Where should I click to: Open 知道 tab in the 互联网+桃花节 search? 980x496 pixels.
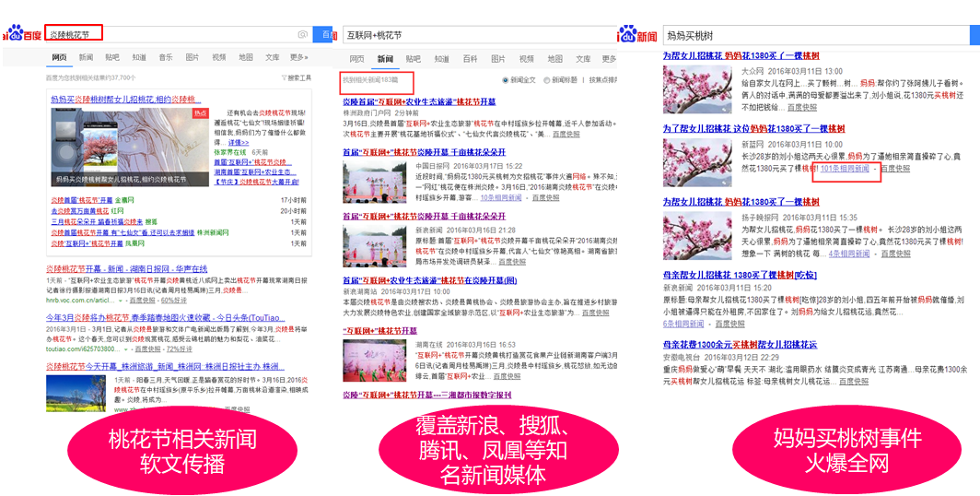442,59
